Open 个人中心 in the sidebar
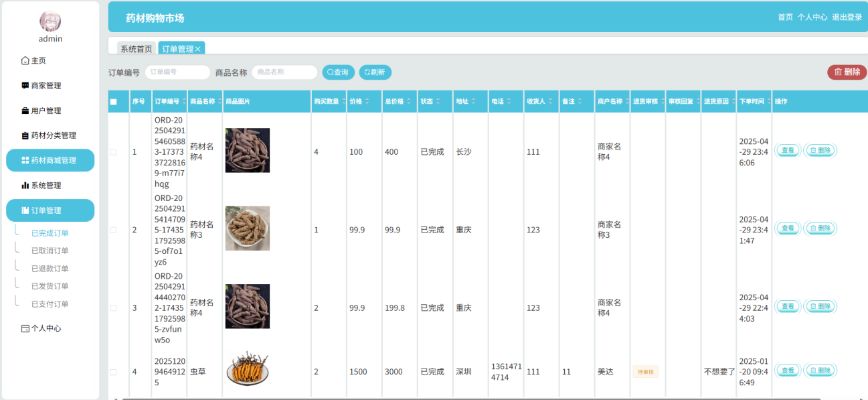 (50, 328)
